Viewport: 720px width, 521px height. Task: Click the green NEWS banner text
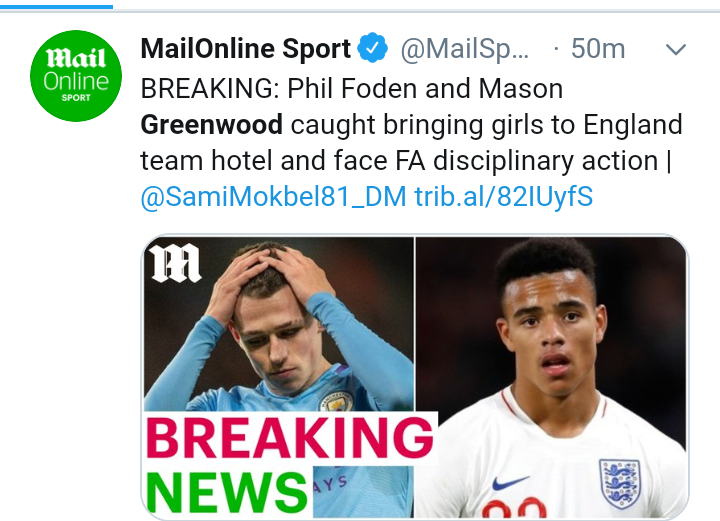pyautogui.click(x=228, y=491)
